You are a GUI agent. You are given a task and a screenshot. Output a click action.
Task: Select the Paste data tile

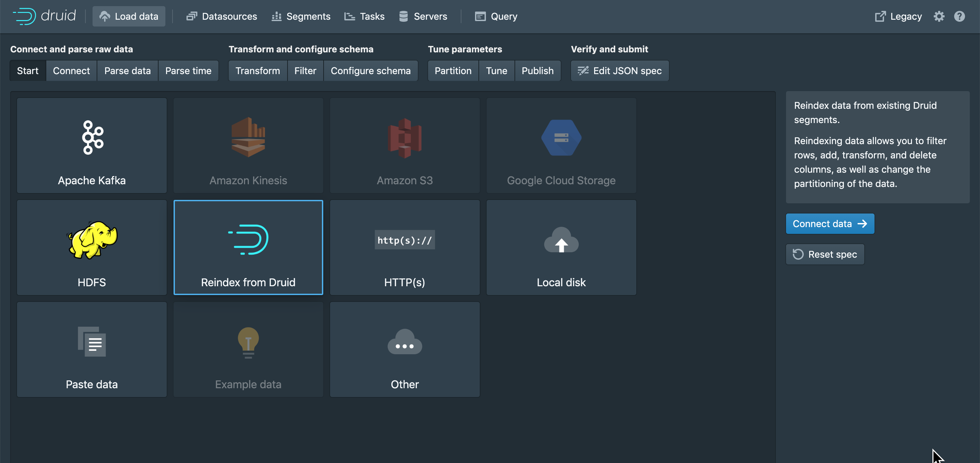(x=92, y=349)
